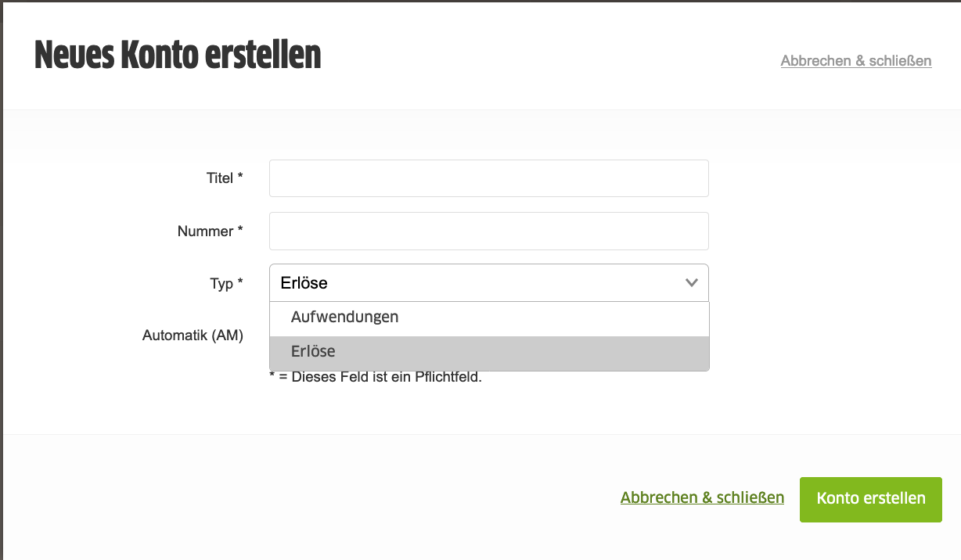
Task: Click the selected Erlöse value in the Typ box
Action: [x=304, y=283]
